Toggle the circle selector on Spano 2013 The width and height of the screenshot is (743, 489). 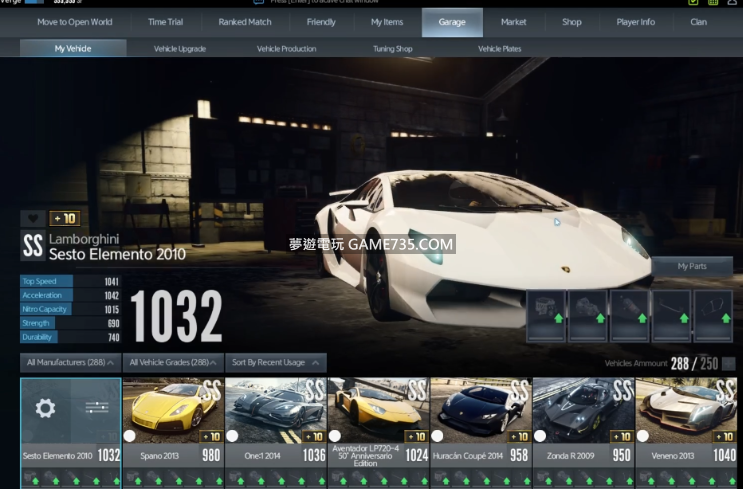point(130,436)
